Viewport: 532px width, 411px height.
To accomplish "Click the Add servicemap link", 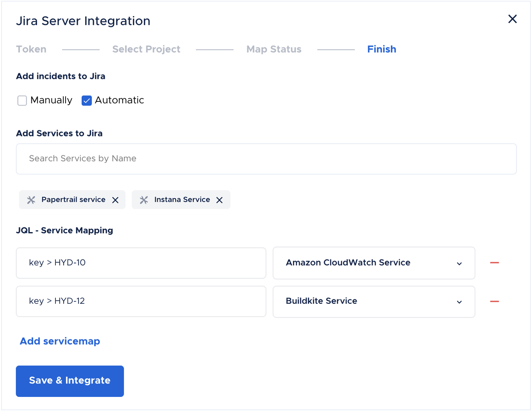I will (x=60, y=341).
